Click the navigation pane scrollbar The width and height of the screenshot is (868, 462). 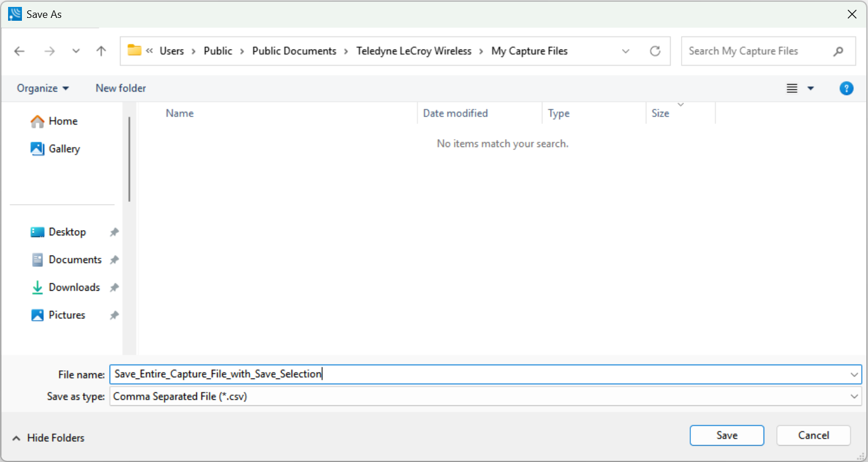[129, 159]
